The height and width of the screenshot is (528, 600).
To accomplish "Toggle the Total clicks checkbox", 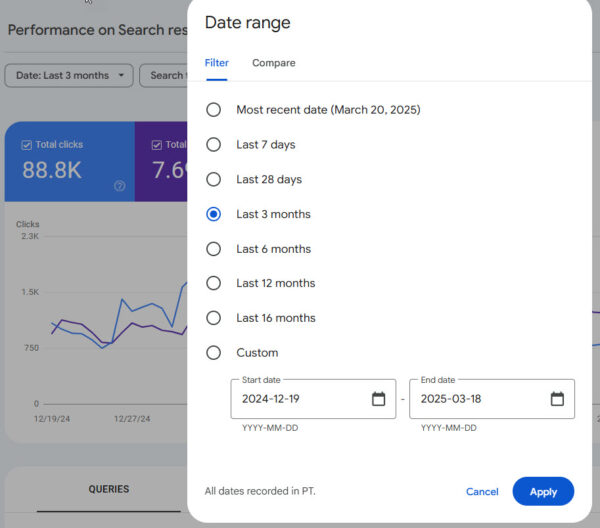I will pyautogui.click(x=26, y=145).
